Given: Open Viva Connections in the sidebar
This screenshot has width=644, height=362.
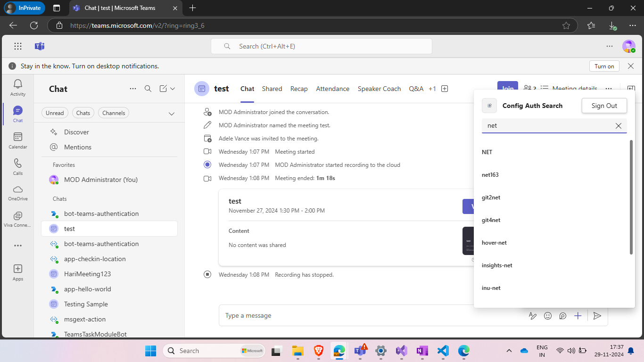Looking at the screenshot, I should pos(18,220).
